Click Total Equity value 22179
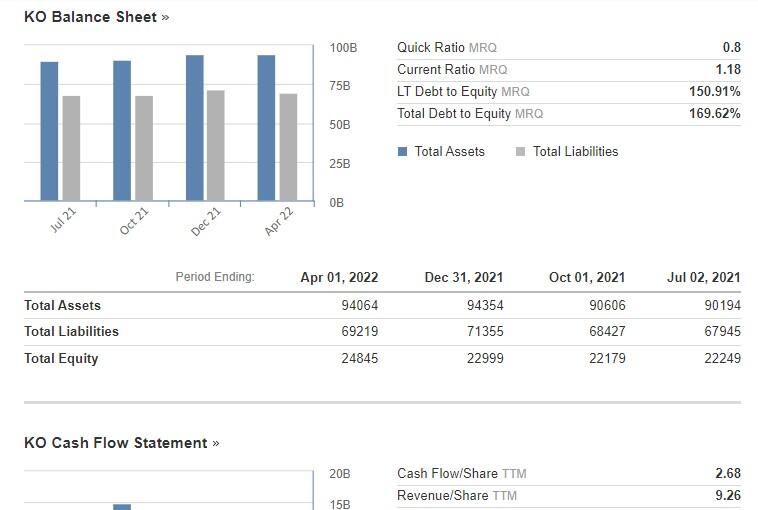 pyautogui.click(x=607, y=359)
